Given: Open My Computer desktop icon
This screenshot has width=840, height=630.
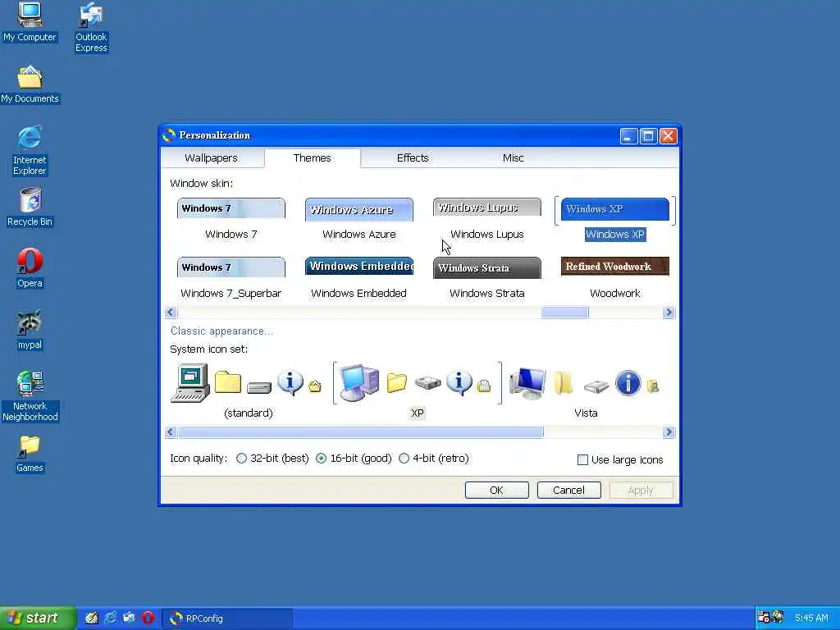Looking at the screenshot, I should [x=30, y=21].
